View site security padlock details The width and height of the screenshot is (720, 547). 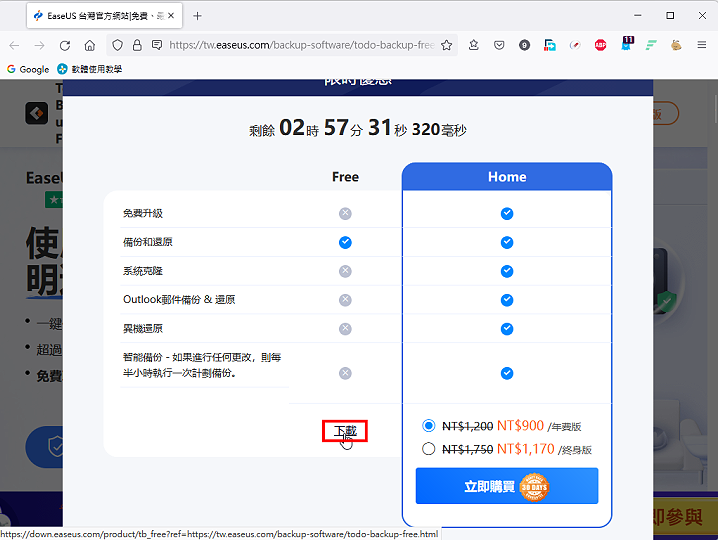tap(137, 45)
